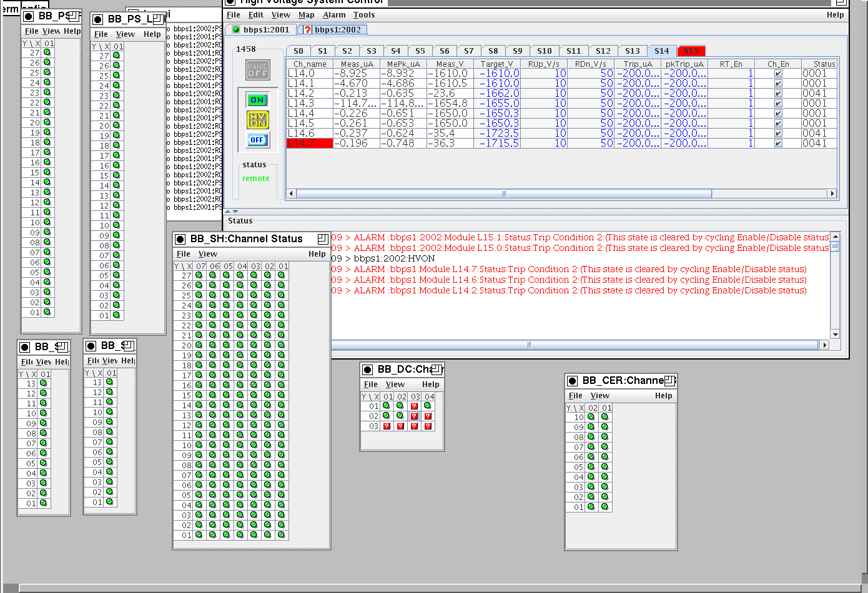Toggle Ch_En checkbox for channel L14.1

tap(778, 83)
